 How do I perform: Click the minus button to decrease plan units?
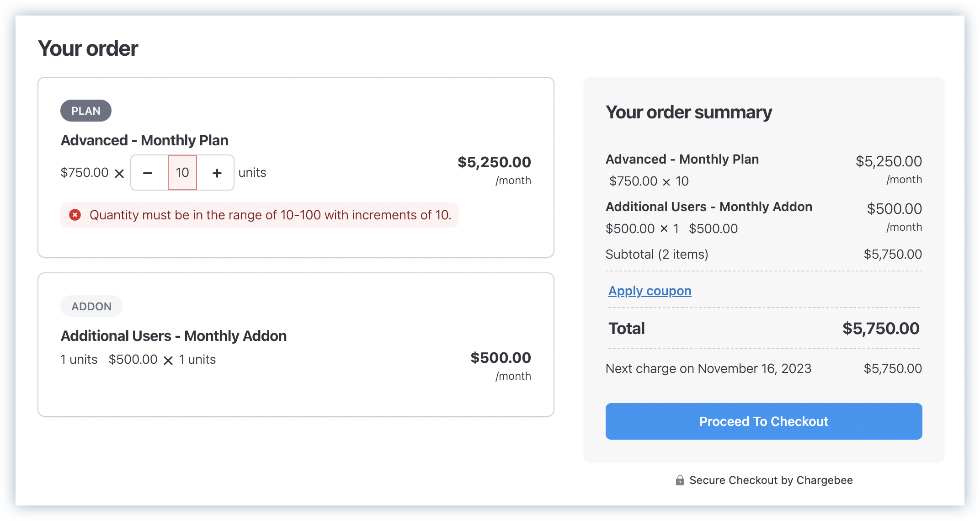pyautogui.click(x=148, y=173)
